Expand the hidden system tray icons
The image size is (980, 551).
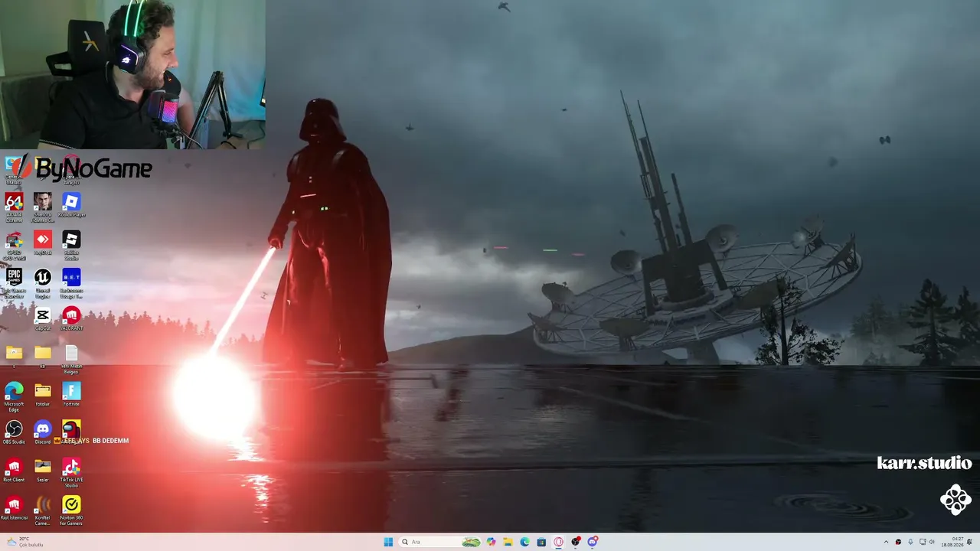pos(886,542)
